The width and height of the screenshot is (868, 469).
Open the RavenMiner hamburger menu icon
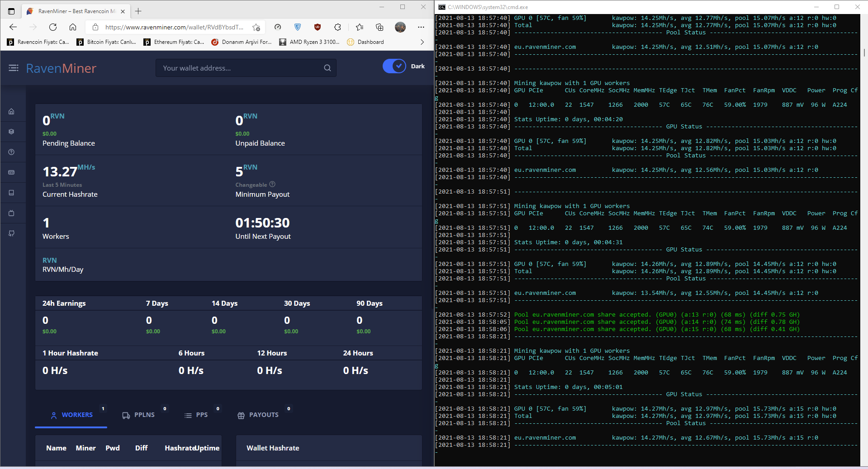coord(14,68)
